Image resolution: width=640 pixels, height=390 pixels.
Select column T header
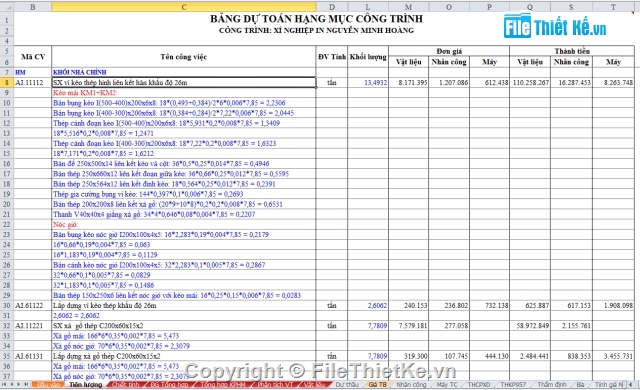tap(613, 7)
